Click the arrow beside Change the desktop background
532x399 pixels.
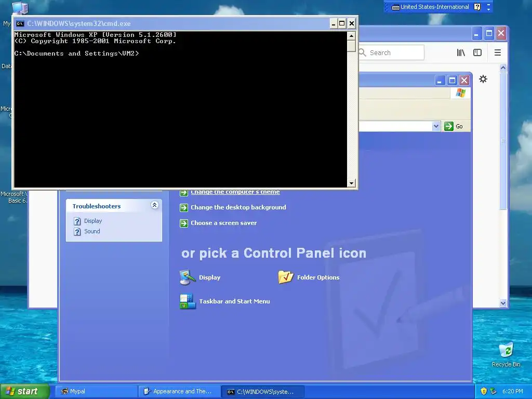pos(183,207)
